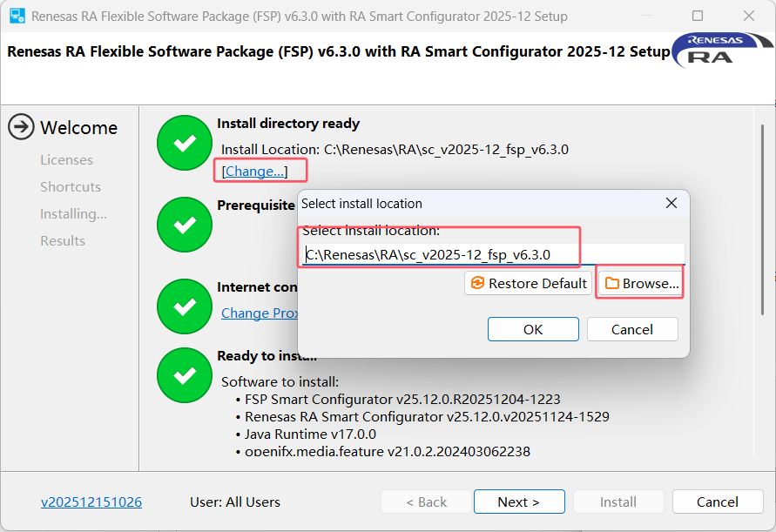Select the Installing... step in the sidebar
The width and height of the screenshot is (776, 532).
tap(73, 214)
